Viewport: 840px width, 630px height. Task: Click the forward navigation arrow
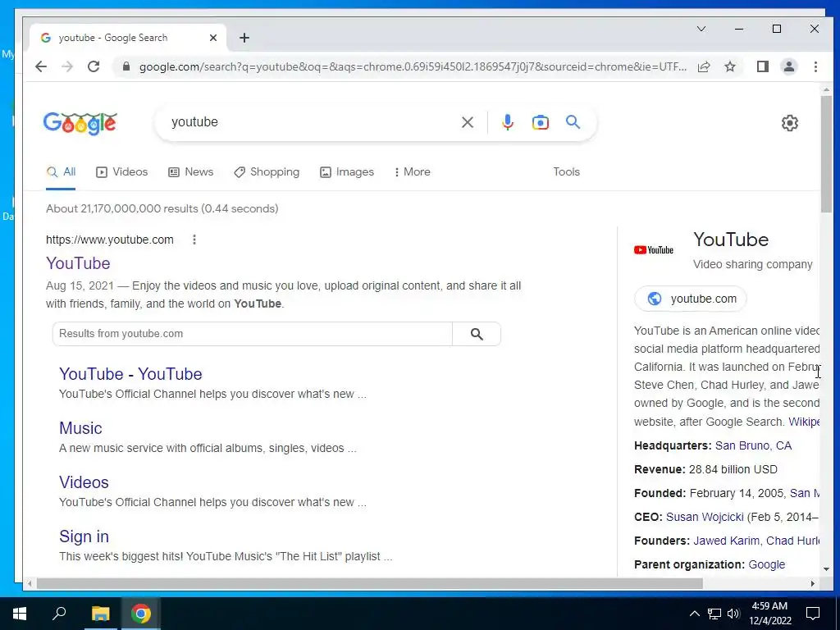coord(67,66)
